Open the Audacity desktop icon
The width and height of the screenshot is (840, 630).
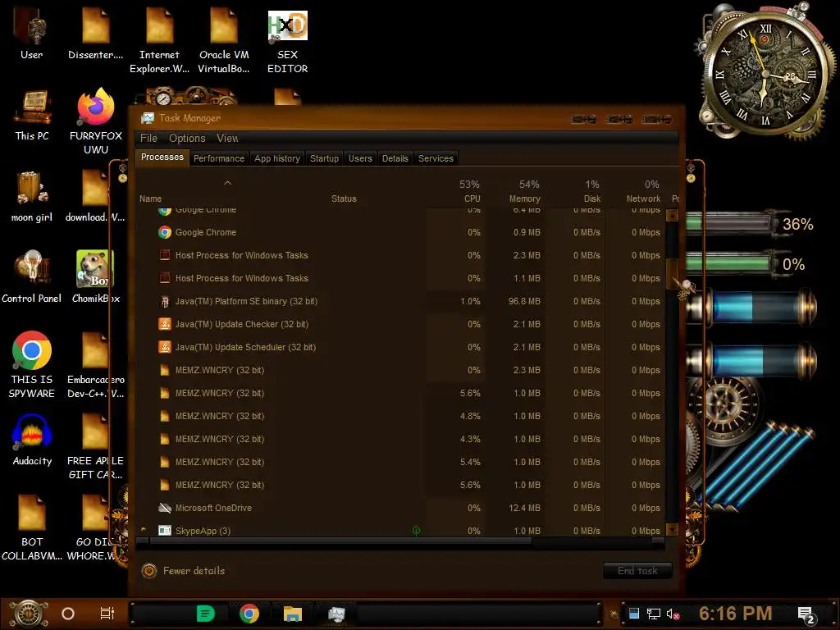click(32, 441)
